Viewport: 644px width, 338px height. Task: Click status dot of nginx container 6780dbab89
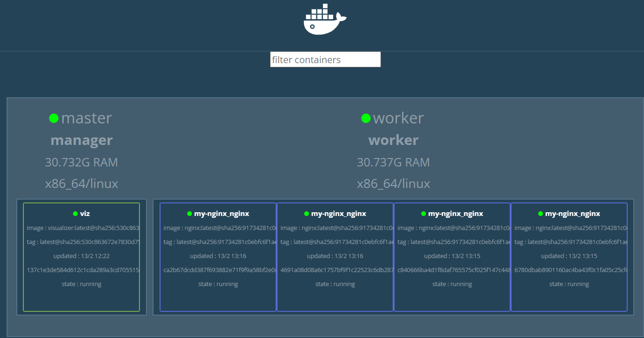click(x=541, y=214)
